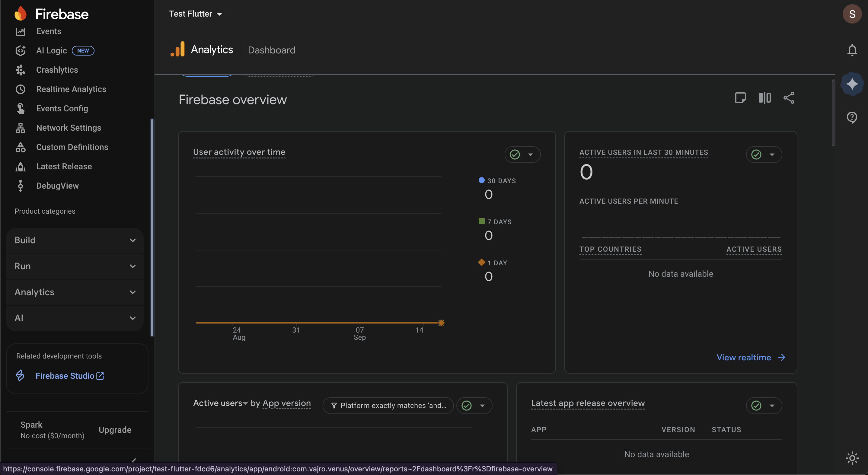
Task: Expand the Build product category
Action: (75, 240)
